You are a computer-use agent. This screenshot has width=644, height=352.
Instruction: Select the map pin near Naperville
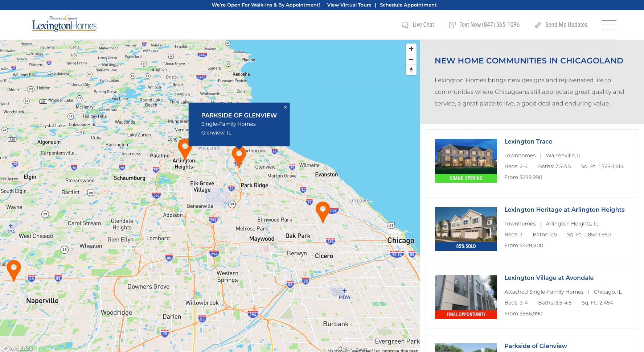click(x=14, y=269)
